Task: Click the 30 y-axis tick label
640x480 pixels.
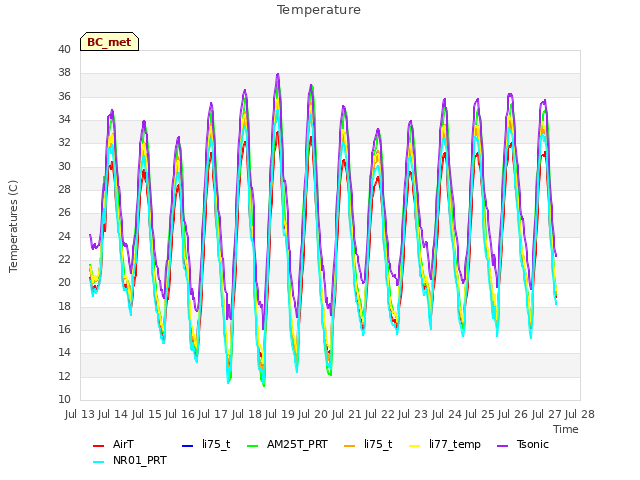Action: click(64, 167)
